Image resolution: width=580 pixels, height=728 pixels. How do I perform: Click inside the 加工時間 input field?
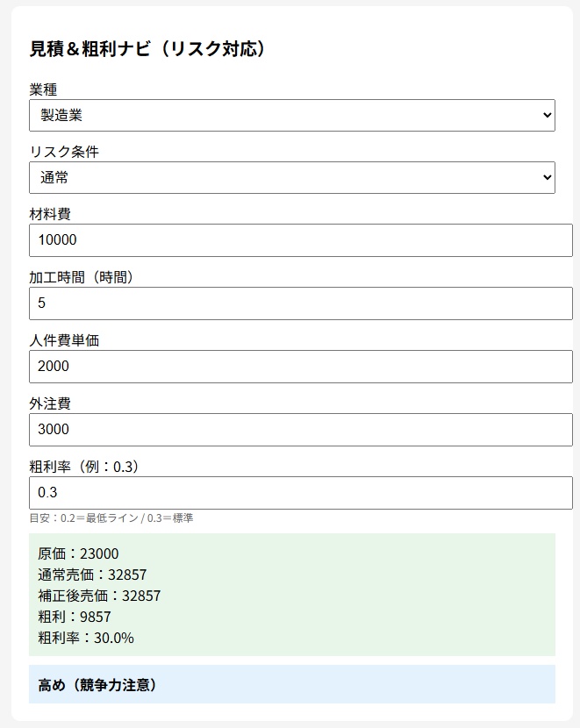point(290,303)
